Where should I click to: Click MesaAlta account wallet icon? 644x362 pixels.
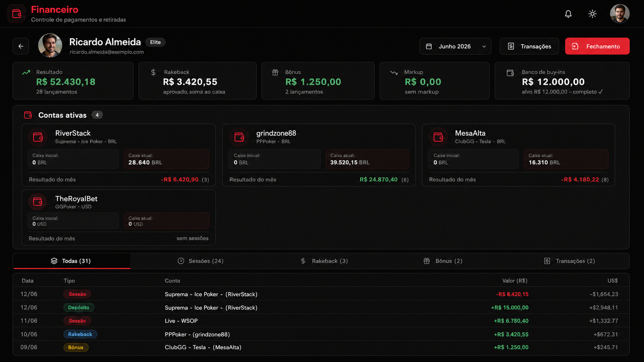pos(438,137)
